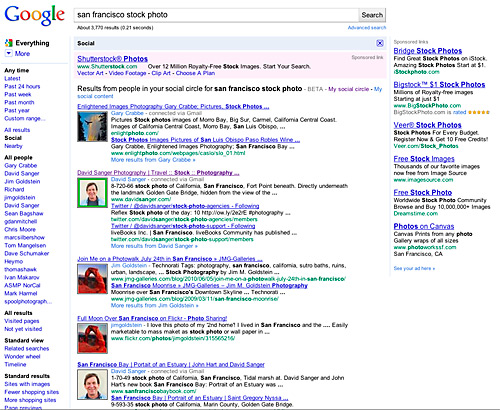
Task: Open More results from Jim Goldstein
Action: coord(155,305)
